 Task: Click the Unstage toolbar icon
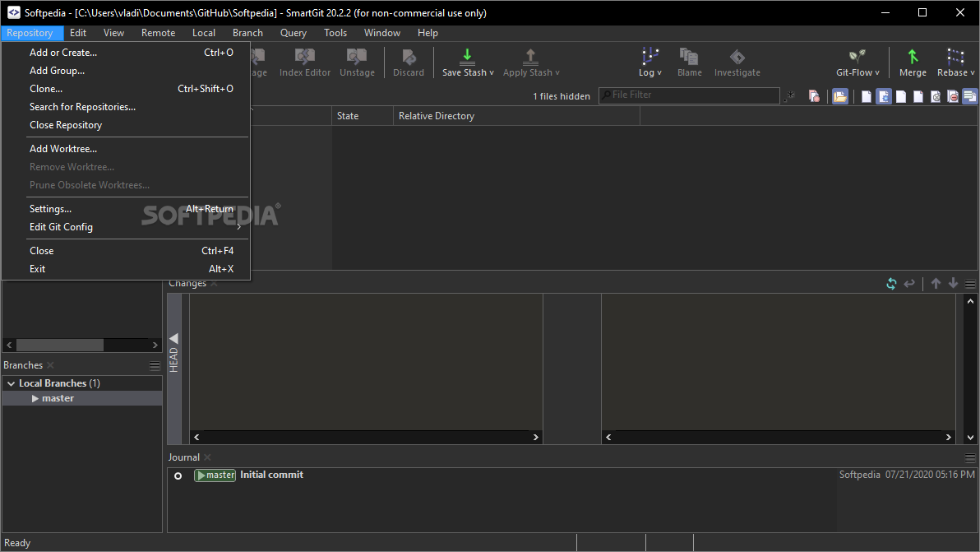(357, 58)
